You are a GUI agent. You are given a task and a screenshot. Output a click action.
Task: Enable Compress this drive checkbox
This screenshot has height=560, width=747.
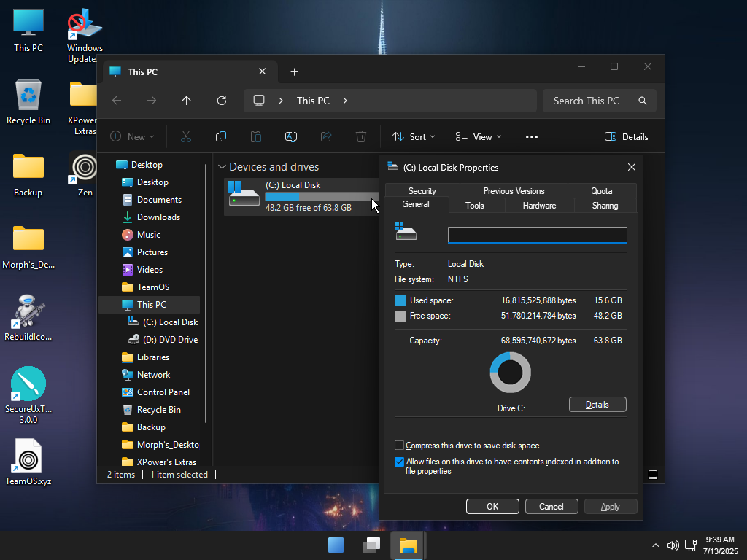click(x=399, y=446)
